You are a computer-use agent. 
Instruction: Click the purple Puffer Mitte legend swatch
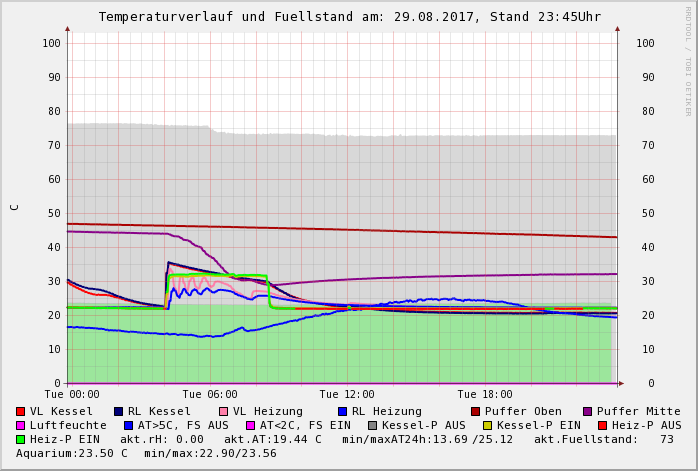pos(588,411)
